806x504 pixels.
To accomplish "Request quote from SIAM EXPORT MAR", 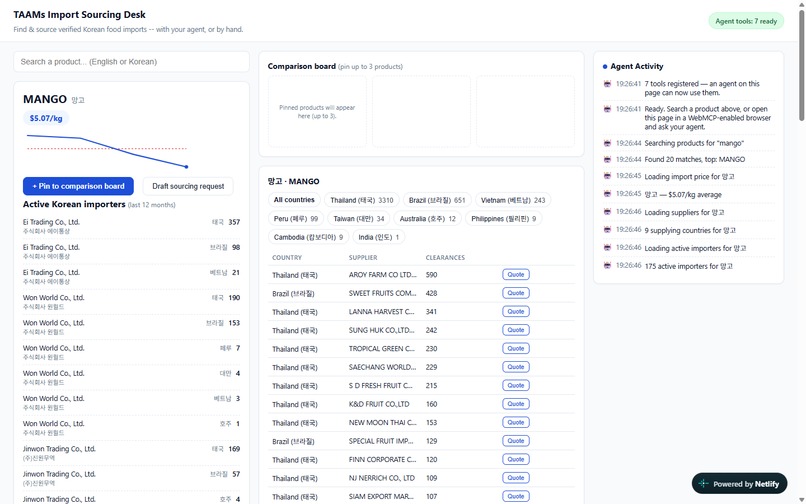I will pyautogui.click(x=516, y=497).
